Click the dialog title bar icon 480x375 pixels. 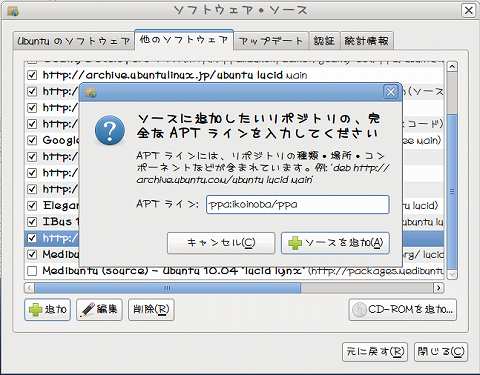[91, 92]
